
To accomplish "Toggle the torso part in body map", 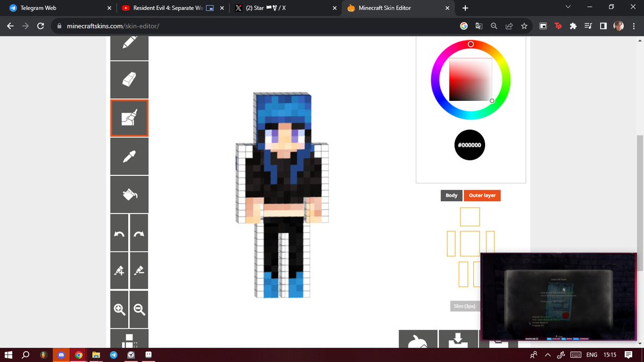I will (x=470, y=243).
